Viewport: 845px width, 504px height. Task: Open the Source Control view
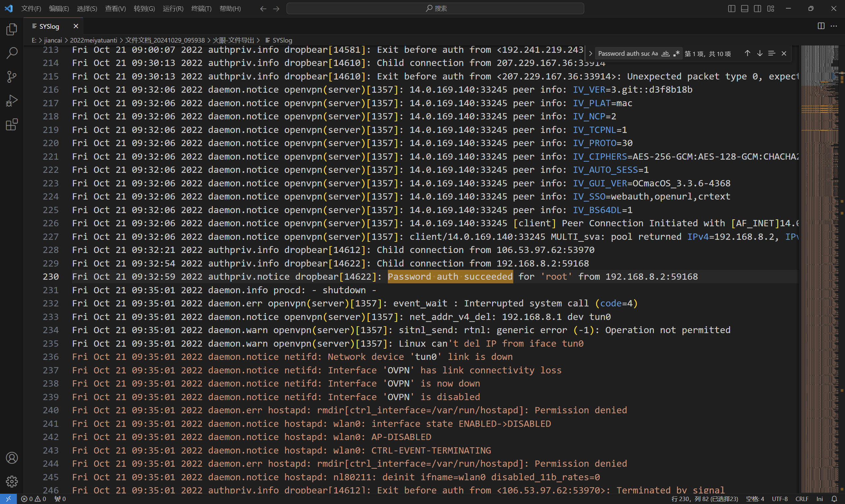[x=12, y=77]
